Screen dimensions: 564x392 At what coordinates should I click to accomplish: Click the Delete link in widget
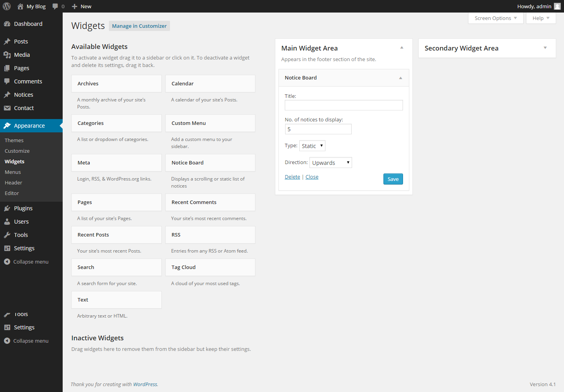tap(292, 177)
